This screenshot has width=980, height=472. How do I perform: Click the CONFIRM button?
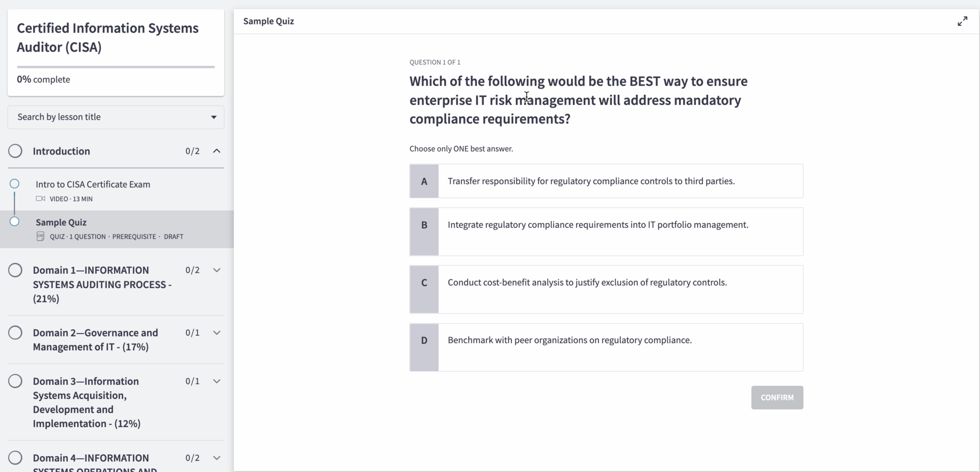(777, 397)
